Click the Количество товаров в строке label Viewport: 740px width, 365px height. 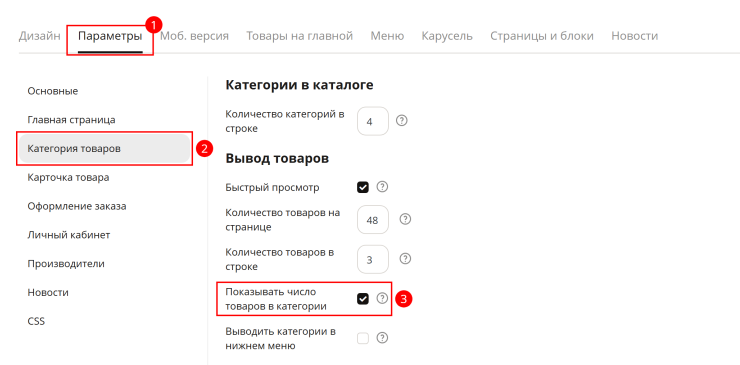(x=280, y=259)
